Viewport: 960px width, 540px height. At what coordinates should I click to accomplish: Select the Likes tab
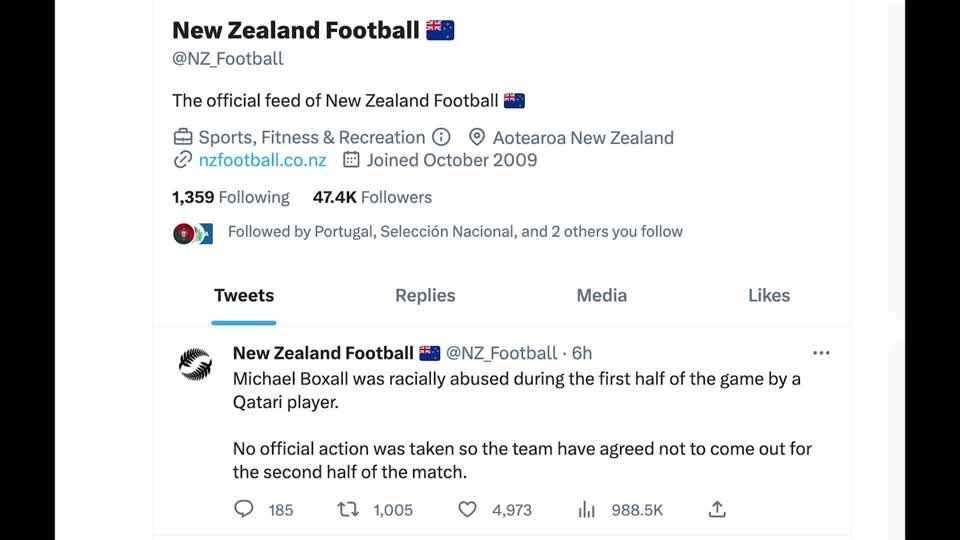(769, 295)
